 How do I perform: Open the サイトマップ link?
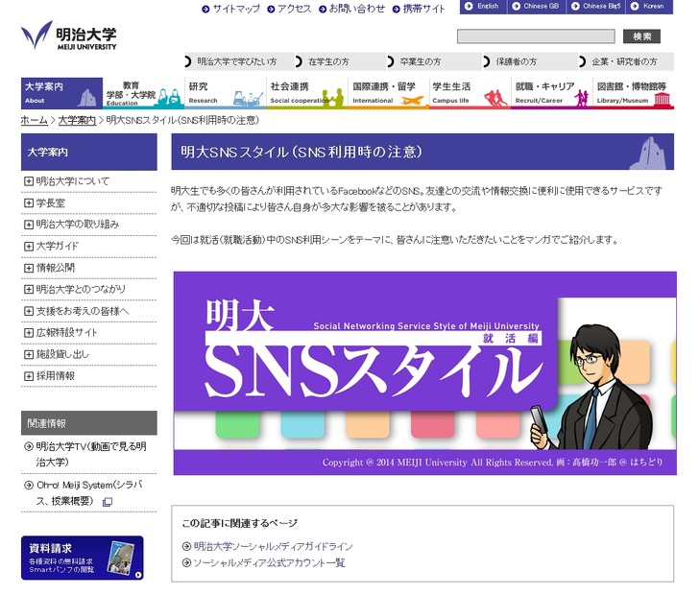236,9
